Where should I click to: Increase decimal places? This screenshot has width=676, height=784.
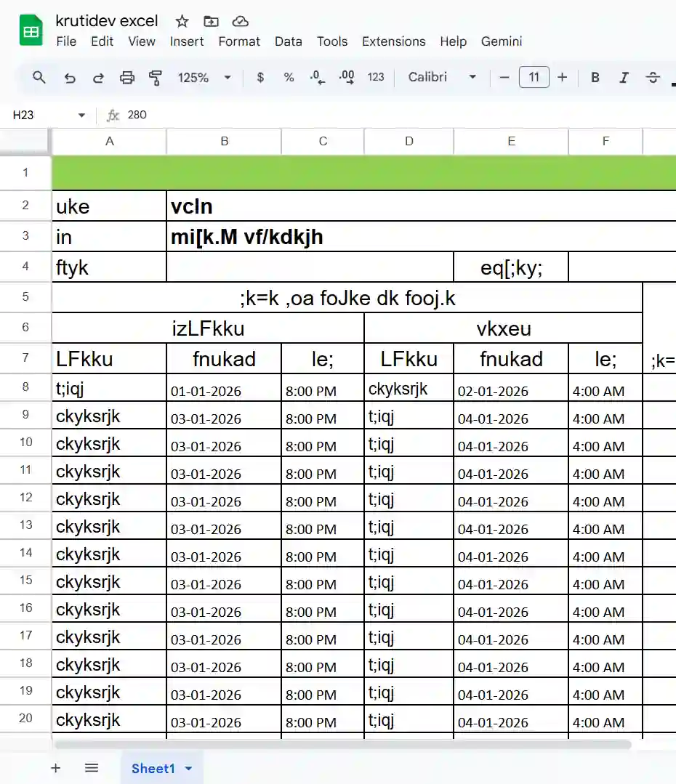point(347,77)
